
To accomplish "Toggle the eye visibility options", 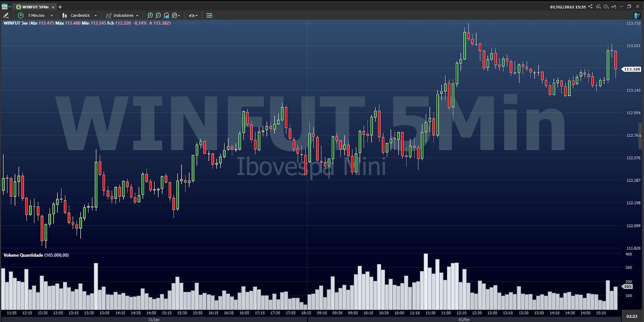I will [193, 15].
